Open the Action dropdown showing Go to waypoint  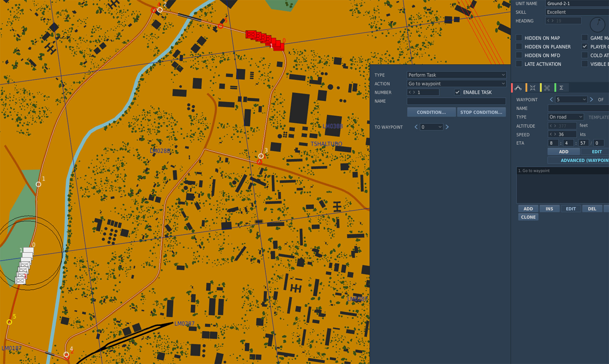(x=456, y=83)
